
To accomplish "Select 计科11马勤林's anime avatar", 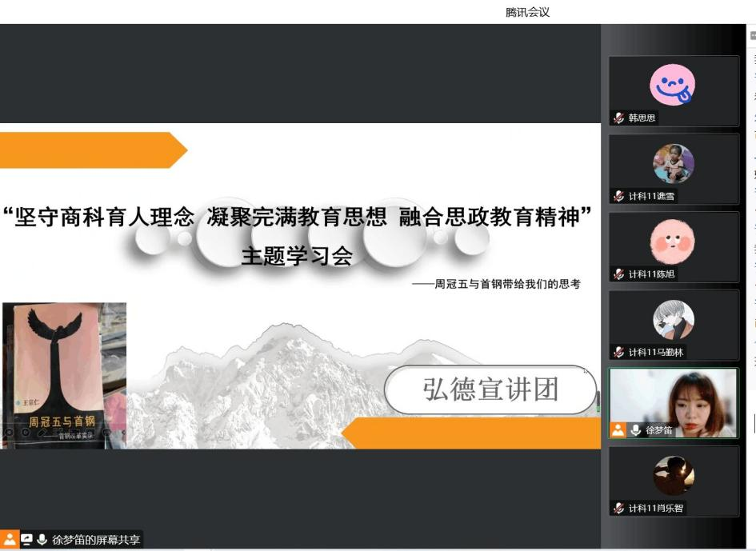I will (673, 320).
